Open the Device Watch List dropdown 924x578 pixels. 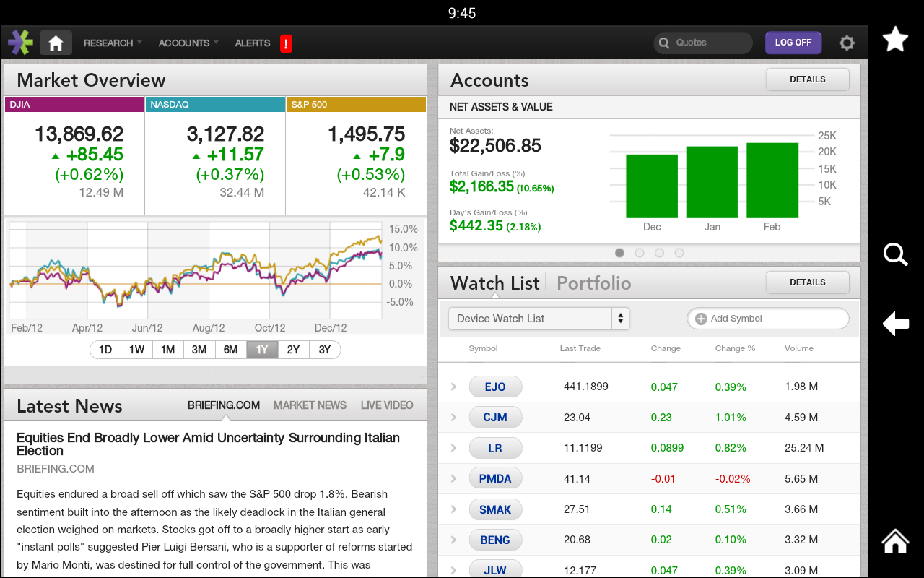(539, 319)
